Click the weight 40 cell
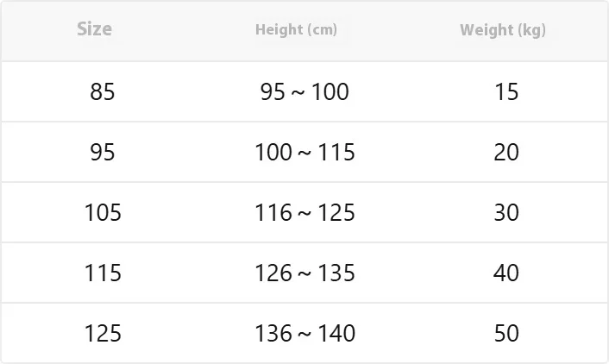The width and height of the screenshot is (609, 364). (506, 273)
